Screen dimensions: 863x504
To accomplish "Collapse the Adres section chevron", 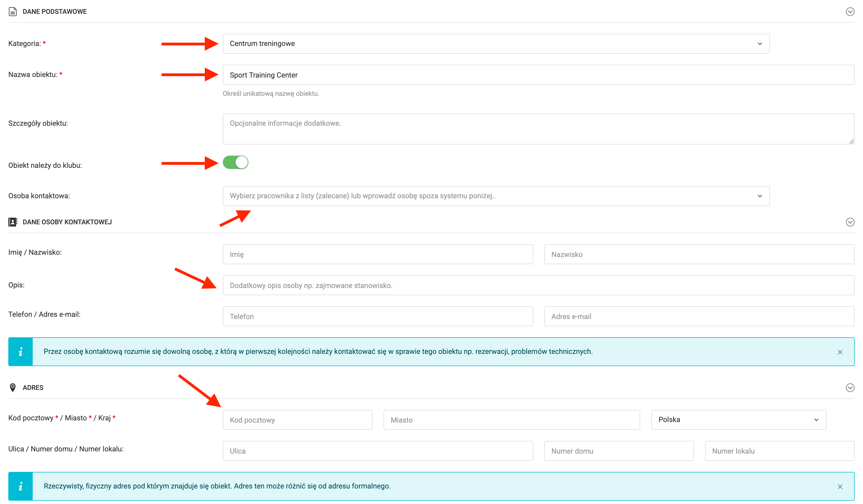I will tap(850, 388).
